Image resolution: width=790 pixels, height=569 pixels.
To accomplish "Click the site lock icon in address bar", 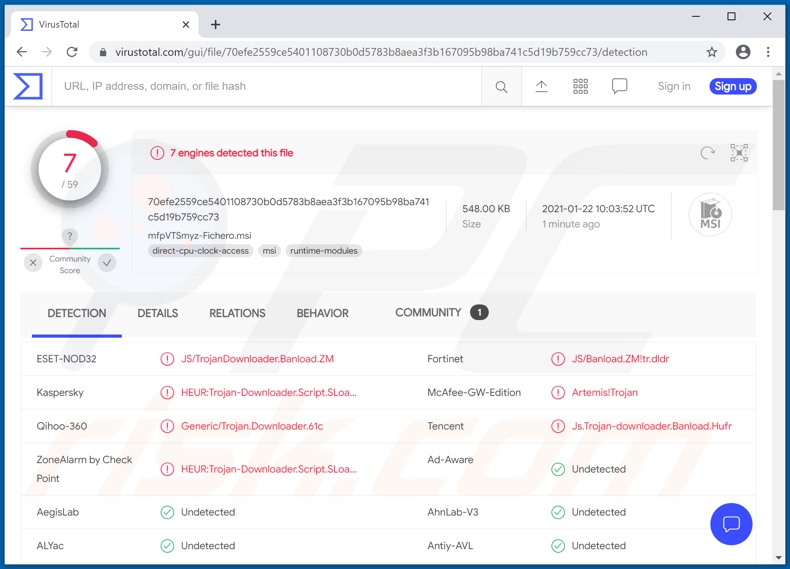I will pos(103,52).
